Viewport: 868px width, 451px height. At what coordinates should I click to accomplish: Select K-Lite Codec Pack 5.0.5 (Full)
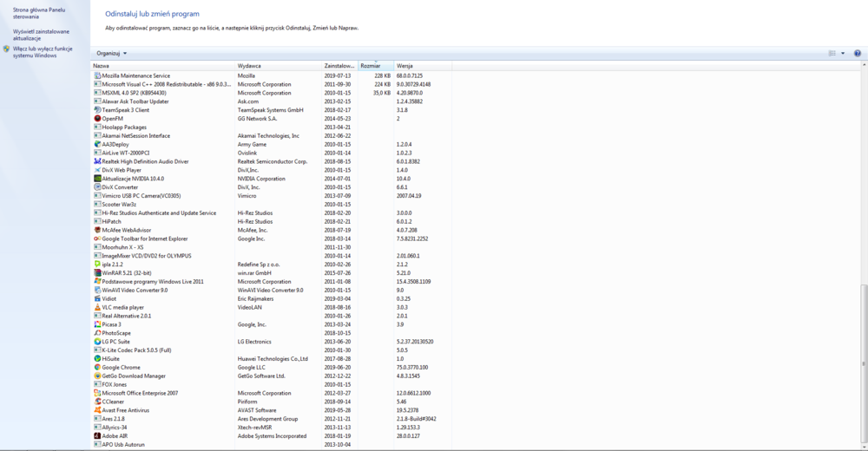point(271,350)
